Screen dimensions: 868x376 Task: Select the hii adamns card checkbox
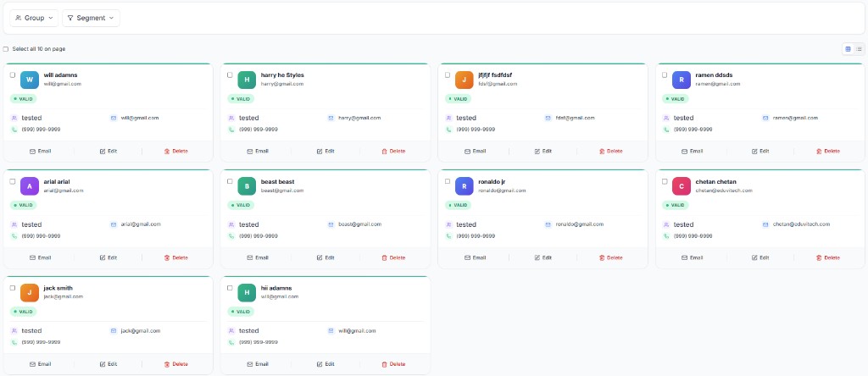pos(230,288)
